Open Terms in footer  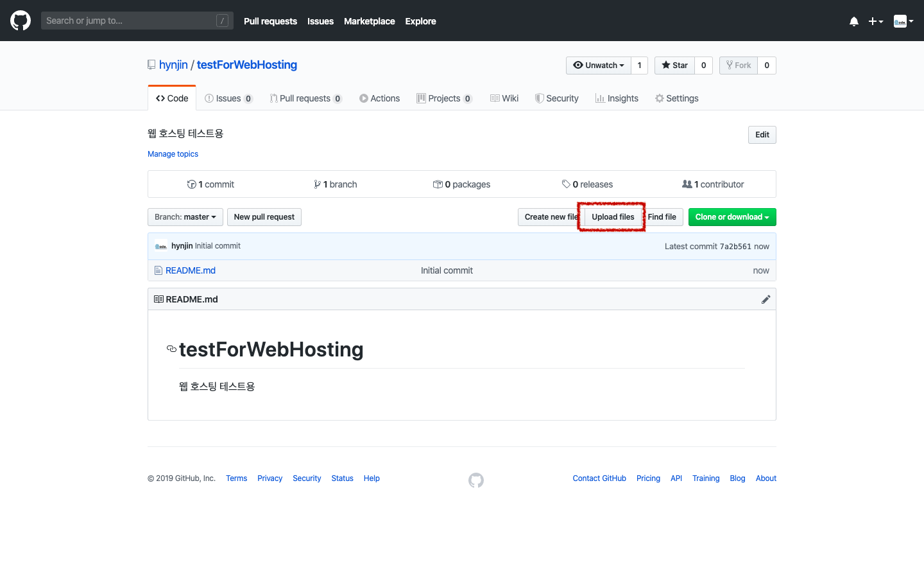[x=236, y=478]
